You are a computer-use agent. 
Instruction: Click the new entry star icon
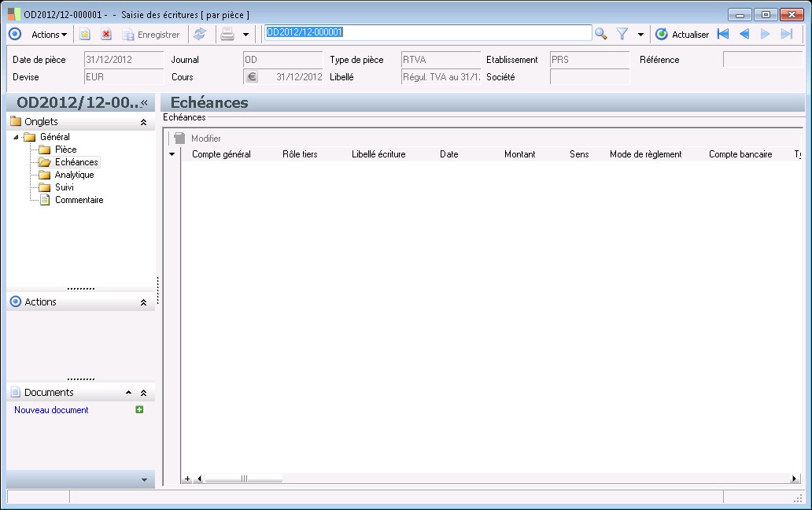click(85, 35)
